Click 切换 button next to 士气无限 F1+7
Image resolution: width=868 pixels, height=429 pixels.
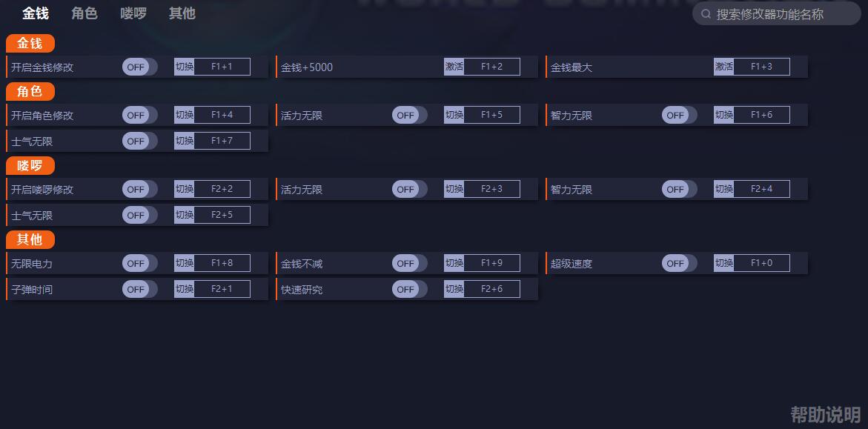pos(185,142)
